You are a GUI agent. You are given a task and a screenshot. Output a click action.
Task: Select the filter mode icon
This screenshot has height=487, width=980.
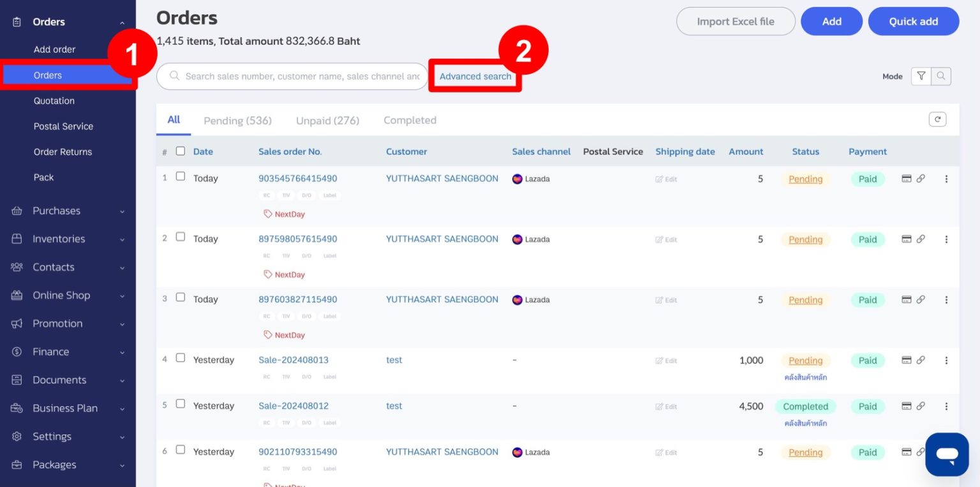pyautogui.click(x=921, y=76)
